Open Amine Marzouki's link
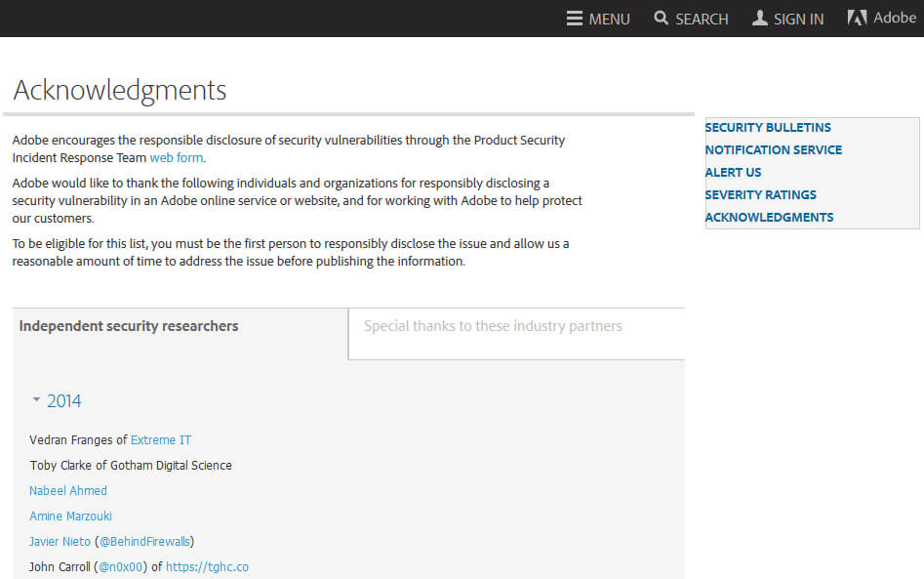924x579 pixels. [70, 517]
